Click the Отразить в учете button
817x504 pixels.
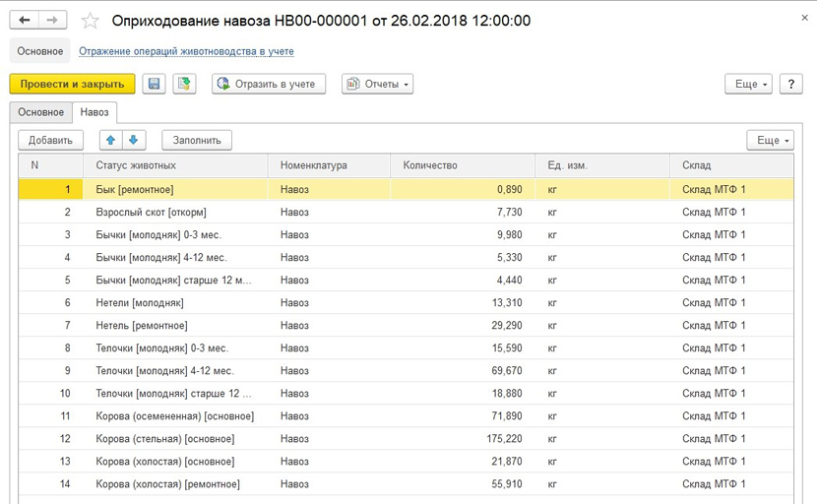[x=268, y=85]
